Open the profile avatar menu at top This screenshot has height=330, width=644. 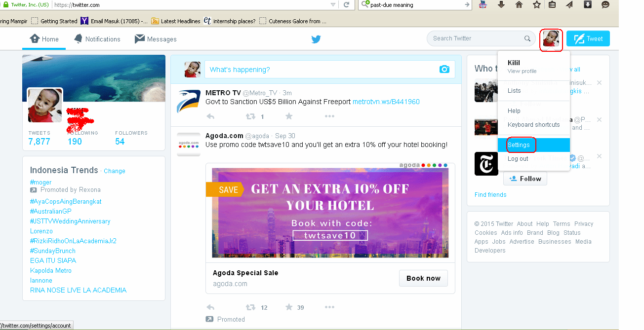551,38
